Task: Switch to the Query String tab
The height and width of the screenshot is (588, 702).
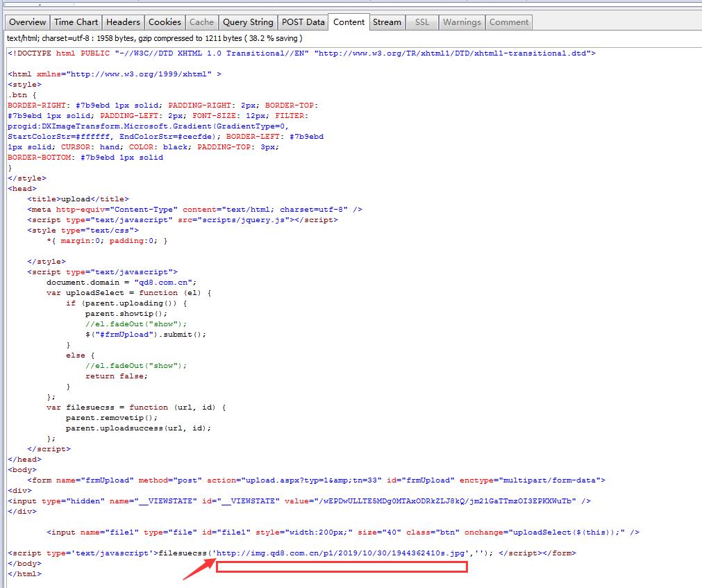Action: (x=249, y=22)
